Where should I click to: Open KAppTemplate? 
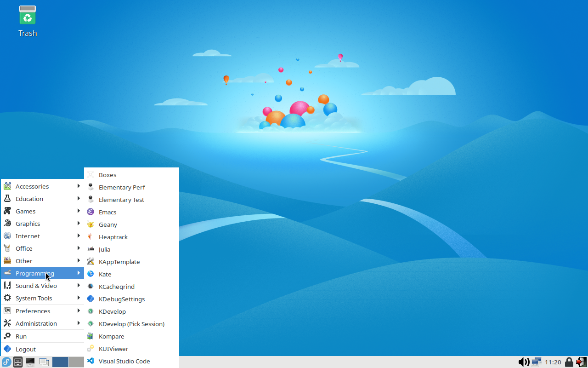131,262
